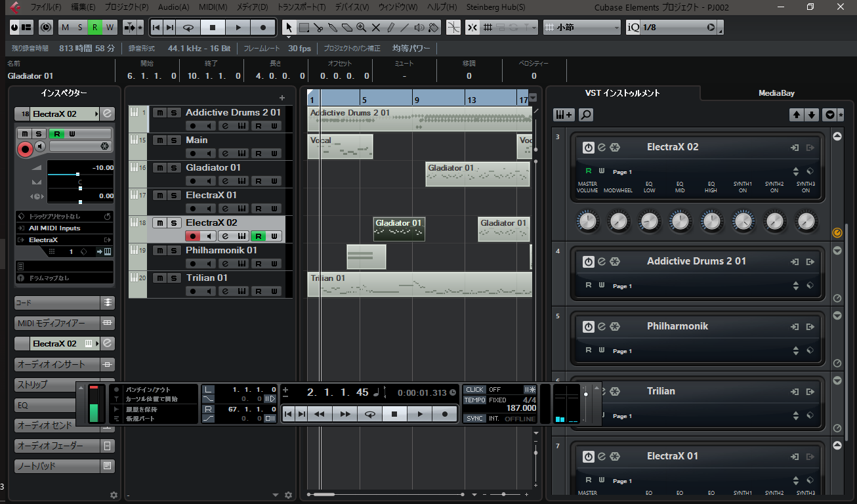Switch to the MediaBay tab

click(776, 93)
